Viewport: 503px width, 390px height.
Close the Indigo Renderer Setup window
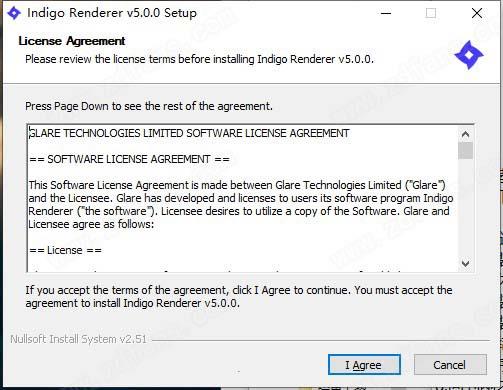click(477, 13)
